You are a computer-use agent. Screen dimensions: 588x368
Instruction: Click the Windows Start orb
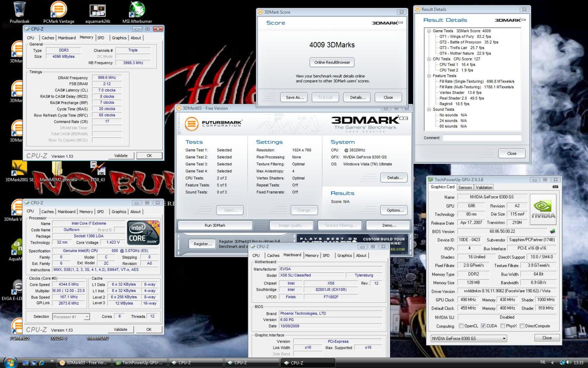(11, 362)
